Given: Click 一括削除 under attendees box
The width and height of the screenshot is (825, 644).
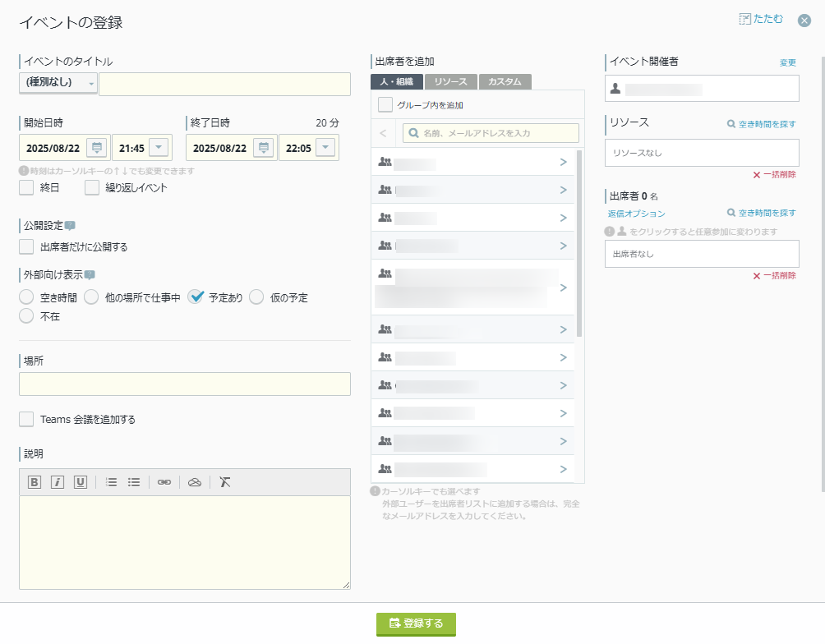Looking at the screenshot, I should click(775, 276).
